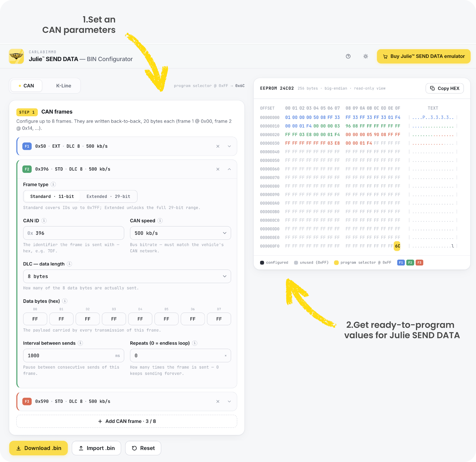Screen dimensions: 476x462
Task: Click the F1 legend chip under hex view
Action: click(401, 263)
